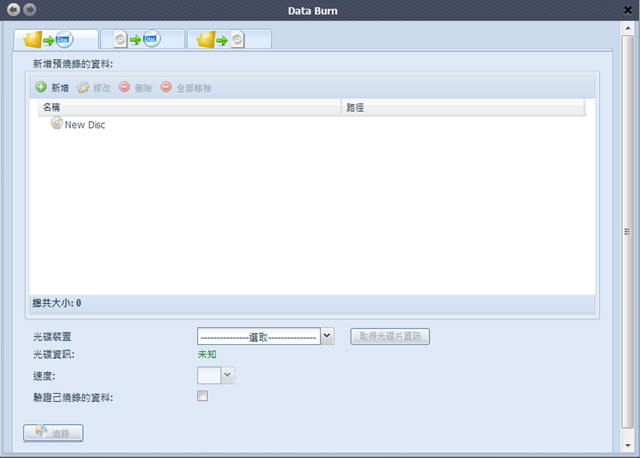This screenshot has height=458, width=640.
Task: Click the 總共大小: 0 status text
Action: click(57, 303)
